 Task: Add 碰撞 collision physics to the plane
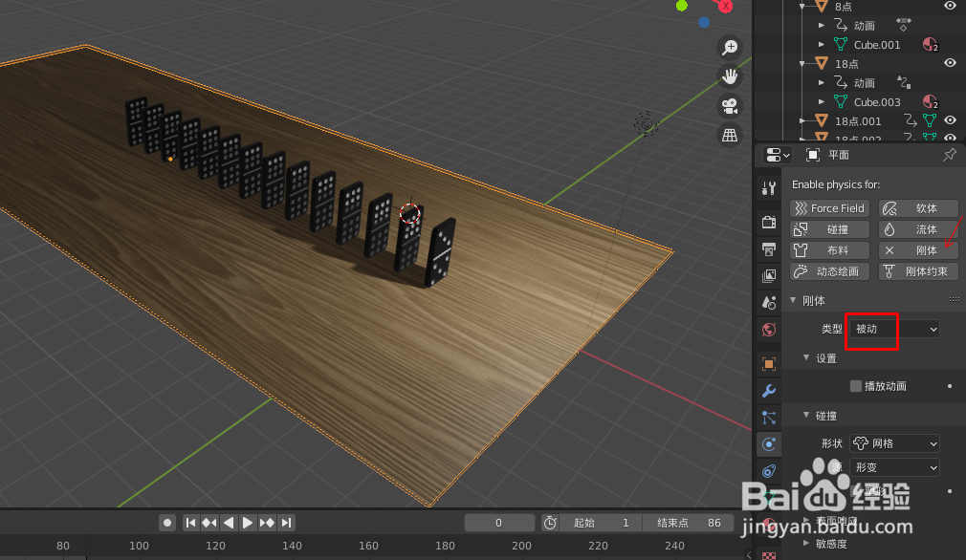pyautogui.click(x=828, y=228)
